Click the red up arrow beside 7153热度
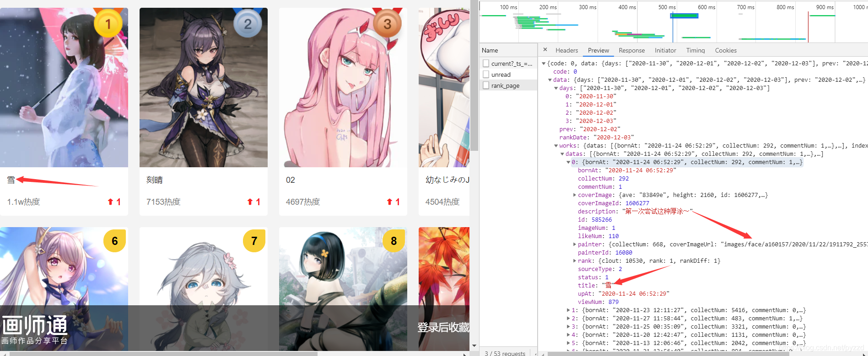The width and height of the screenshot is (868, 356). (250, 202)
